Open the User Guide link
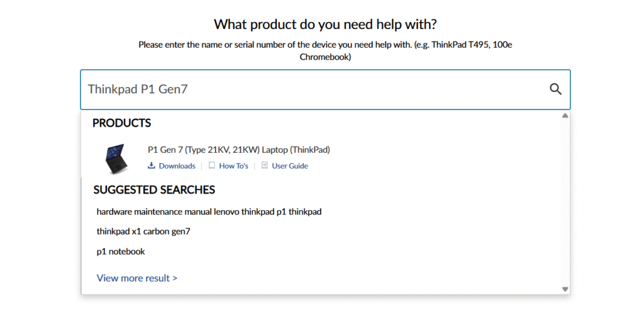The height and width of the screenshot is (309, 644). click(289, 166)
